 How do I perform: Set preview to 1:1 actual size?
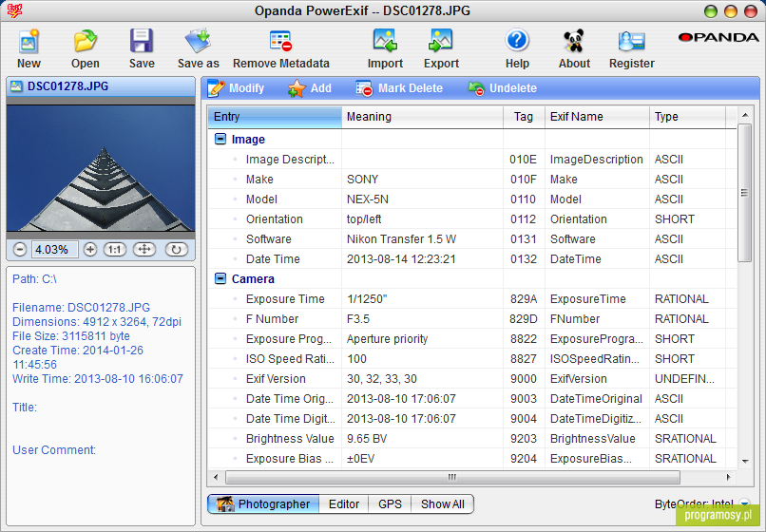pyautogui.click(x=114, y=250)
